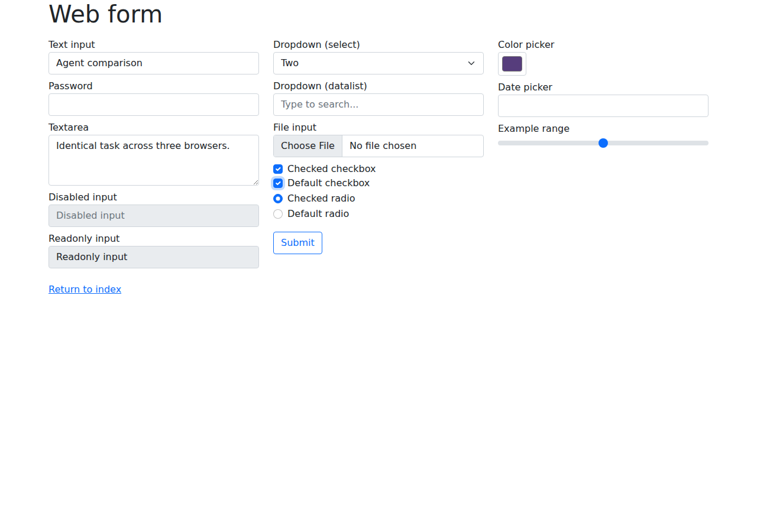Click the Submit button
The image size is (757, 532).
tap(297, 243)
